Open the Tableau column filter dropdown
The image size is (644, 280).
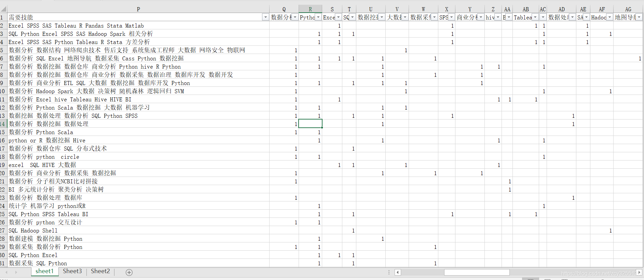tap(535, 17)
